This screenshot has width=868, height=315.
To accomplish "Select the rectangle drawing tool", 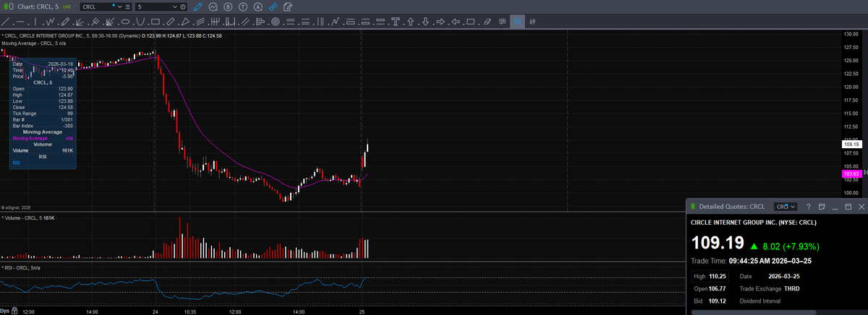I will (x=156, y=22).
